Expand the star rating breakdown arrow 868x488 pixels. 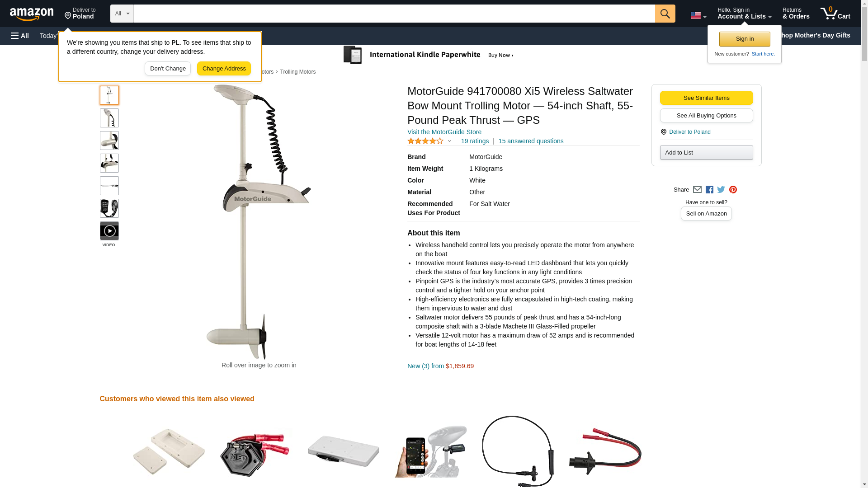[449, 141]
